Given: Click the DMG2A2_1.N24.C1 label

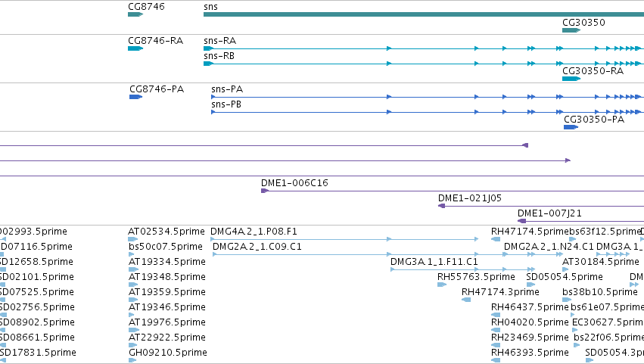Looking at the screenshot, I should 549,247.
